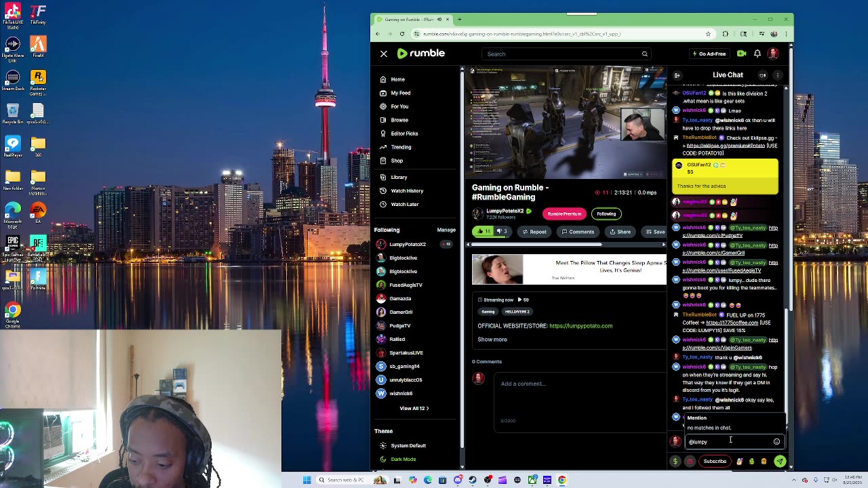Click the HELLDIVERS 2 tag
This screenshot has height=488, width=868.
[517, 312]
